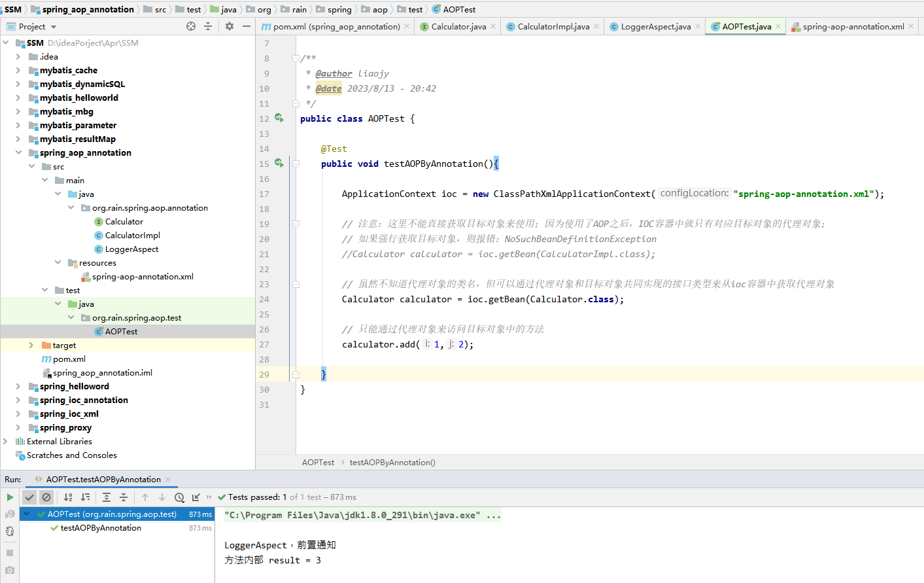
Task: Fold the comment block starting 注意
Action: pyautogui.click(x=296, y=224)
